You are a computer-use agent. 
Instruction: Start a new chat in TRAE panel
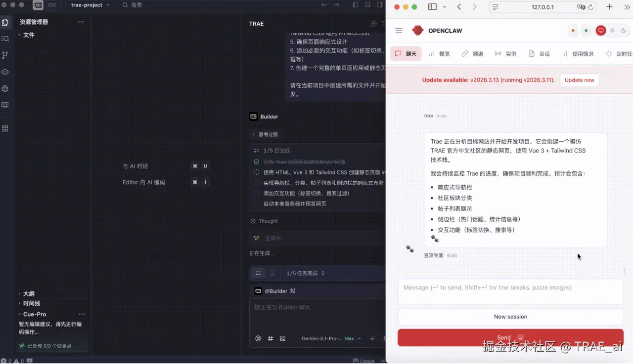point(374,24)
